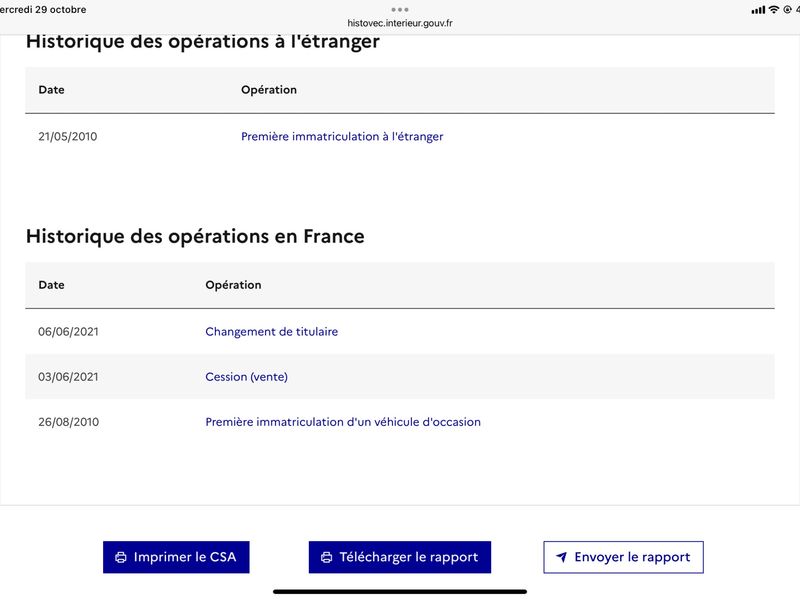The image size is (800, 600).
Task: Open the Changement de titulaire entry
Action: (x=271, y=331)
